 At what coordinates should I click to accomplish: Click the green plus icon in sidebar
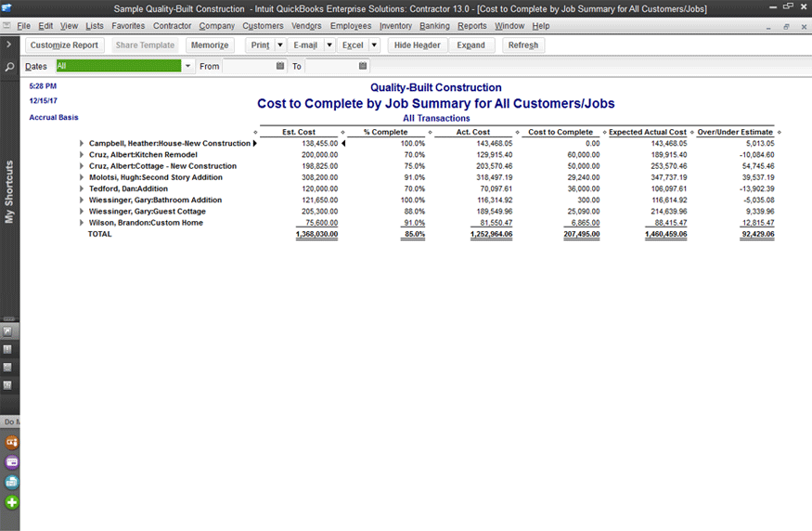click(x=12, y=502)
